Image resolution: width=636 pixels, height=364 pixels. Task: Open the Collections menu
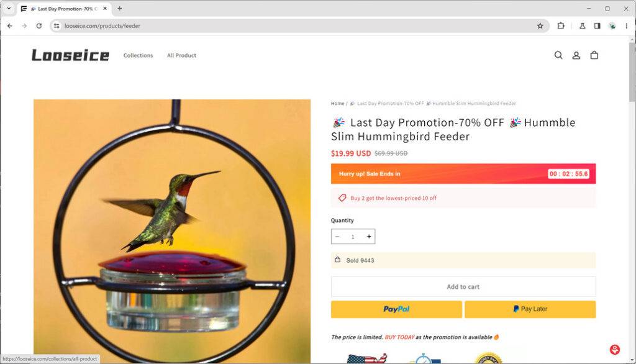click(x=138, y=55)
